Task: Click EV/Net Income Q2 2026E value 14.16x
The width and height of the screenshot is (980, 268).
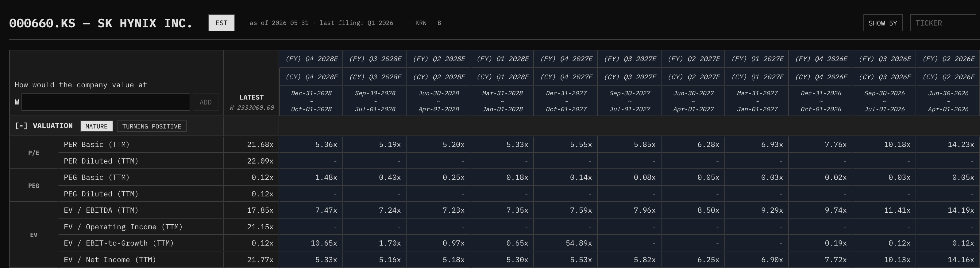Action: (x=961, y=260)
